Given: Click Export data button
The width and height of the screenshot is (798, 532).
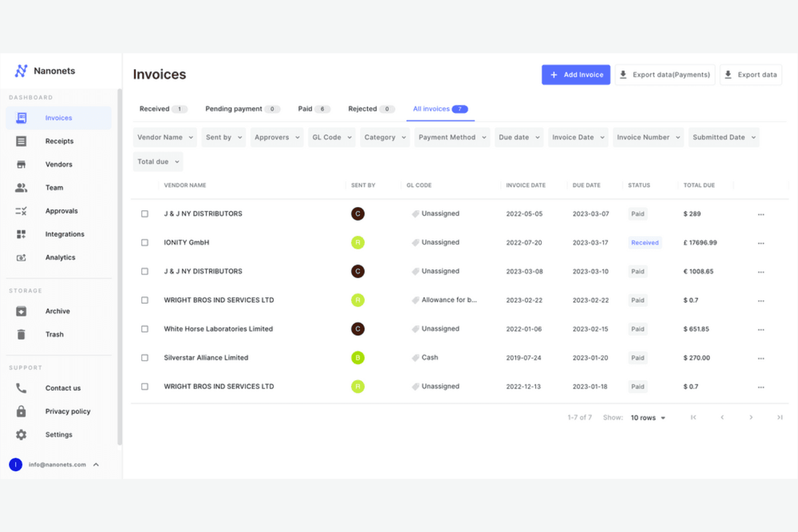Looking at the screenshot, I should pos(751,75).
